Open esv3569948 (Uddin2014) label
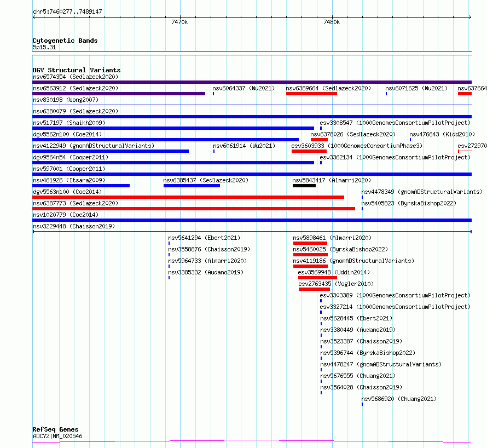Viewport: 487px width, 448px height. [x=334, y=272]
